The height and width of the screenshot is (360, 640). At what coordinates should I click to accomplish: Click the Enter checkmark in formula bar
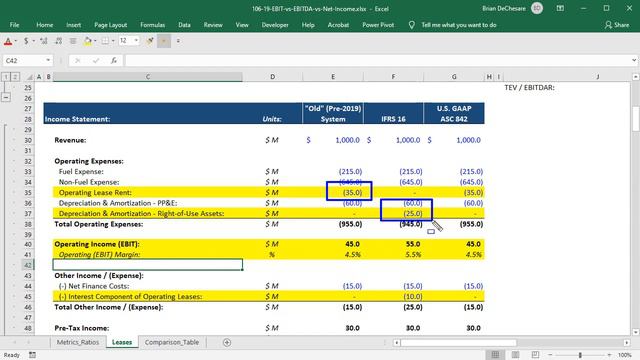[x=96, y=61]
